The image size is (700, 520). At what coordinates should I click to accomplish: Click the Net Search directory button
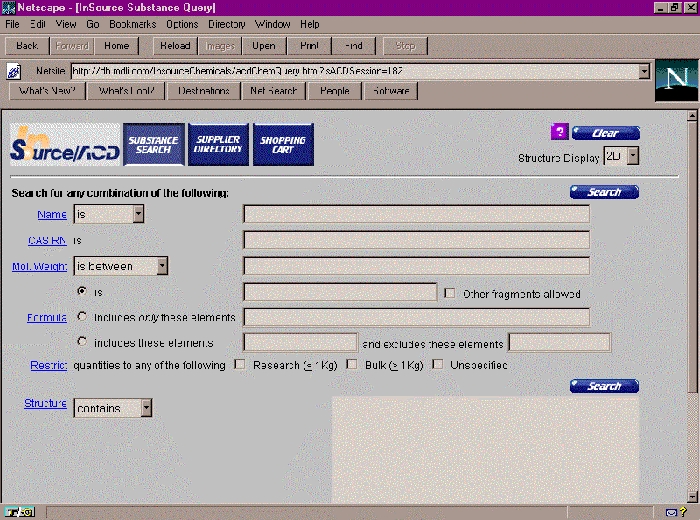point(273,91)
